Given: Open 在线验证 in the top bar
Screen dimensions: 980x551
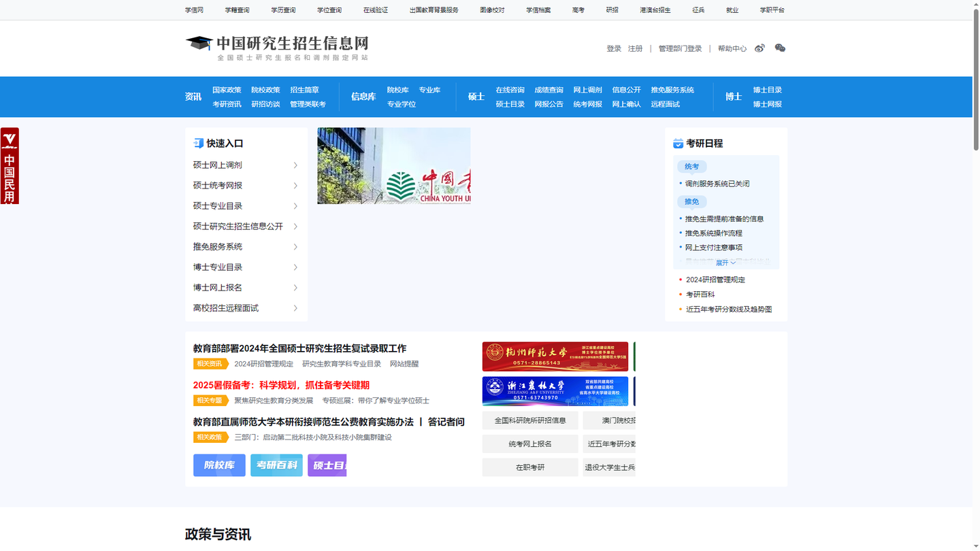Looking at the screenshot, I should click(x=376, y=10).
